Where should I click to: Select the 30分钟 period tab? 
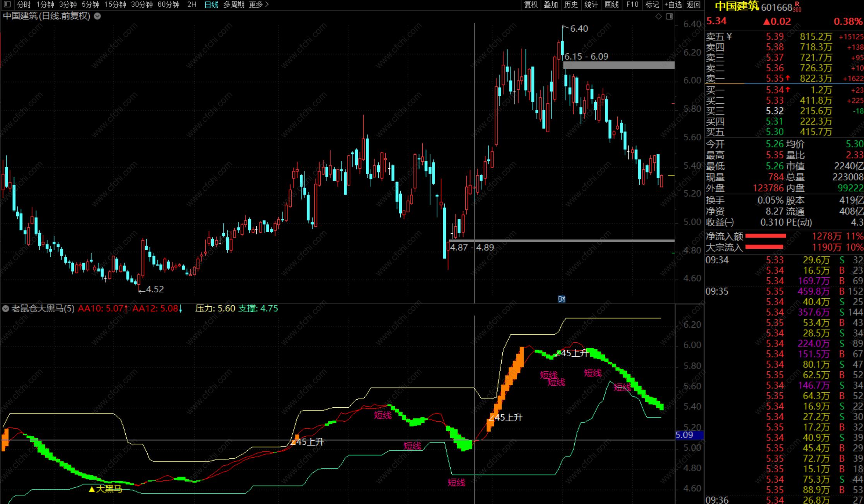click(142, 5)
